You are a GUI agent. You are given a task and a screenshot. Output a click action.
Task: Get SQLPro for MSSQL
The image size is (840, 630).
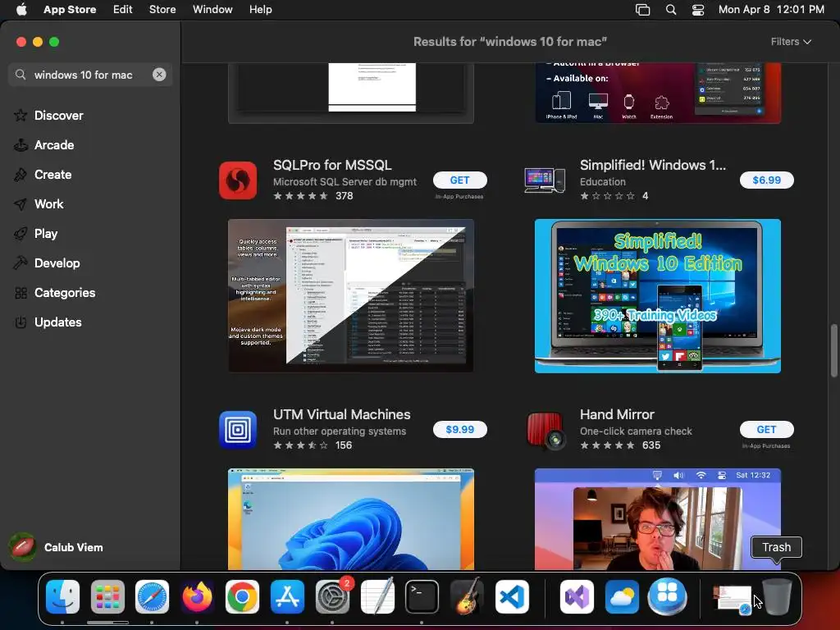tap(459, 180)
